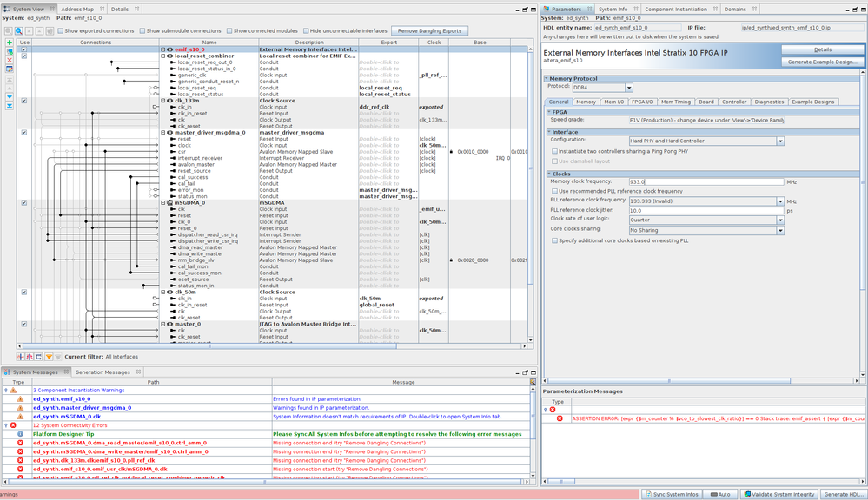Click Remove Dangling Exports button
The width and height of the screenshot is (868, 500).
[431, 30]
